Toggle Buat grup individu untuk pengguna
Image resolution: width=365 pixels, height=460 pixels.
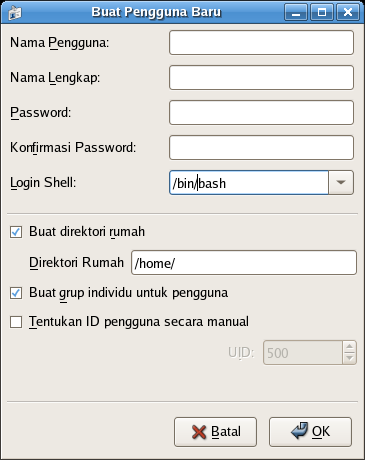[16, 293]
